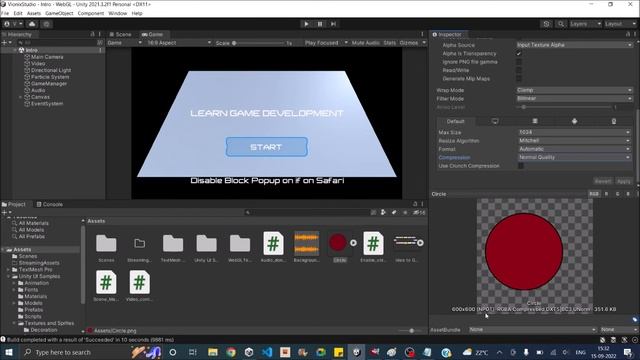This screenshot has height=360, width=640.
Task: Open the cloud services icon
Action: 32,24
